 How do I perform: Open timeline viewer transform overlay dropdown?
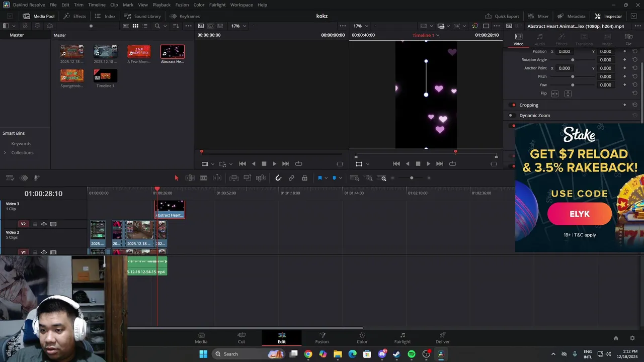click(367, 164)
